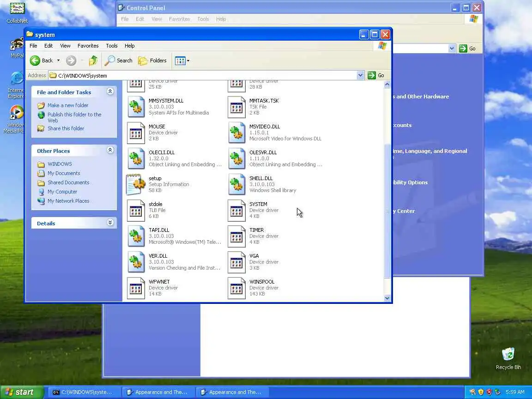Collapse the Other Places panel
532x399 pixels.
(110, 150)
